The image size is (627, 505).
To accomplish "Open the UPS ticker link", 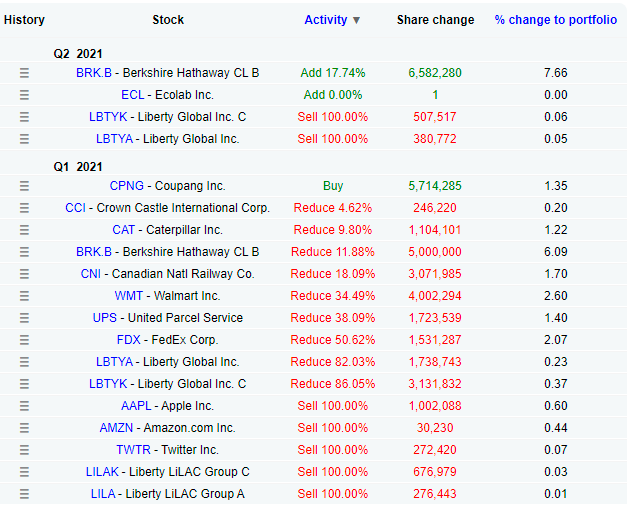I will (x=105, y=318).
